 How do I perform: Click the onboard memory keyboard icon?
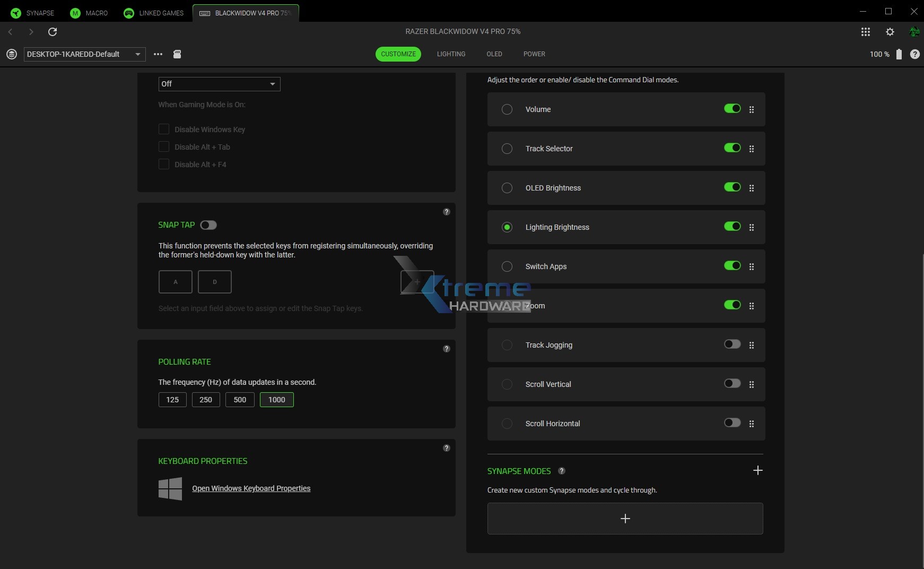pyautogui.click(x=177, y=54)
